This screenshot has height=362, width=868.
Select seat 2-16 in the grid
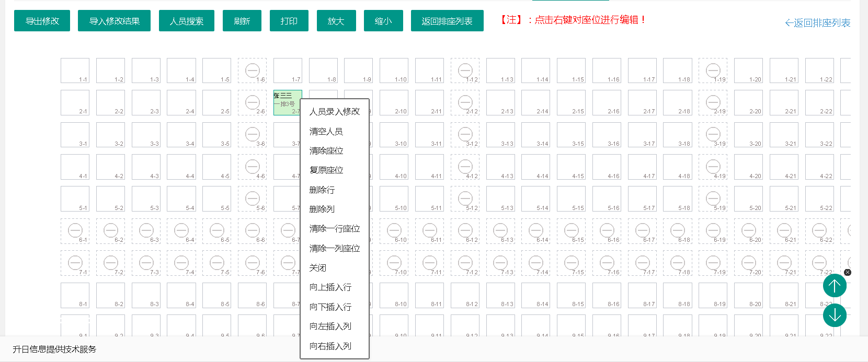pyautogui.click(x=607, y=103)
